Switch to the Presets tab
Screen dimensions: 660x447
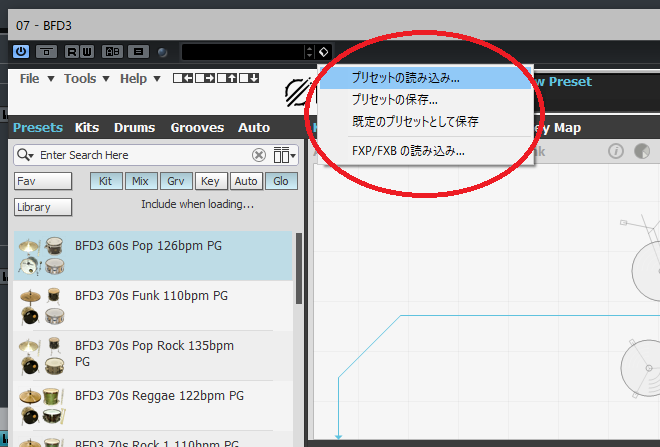[38, 128]
